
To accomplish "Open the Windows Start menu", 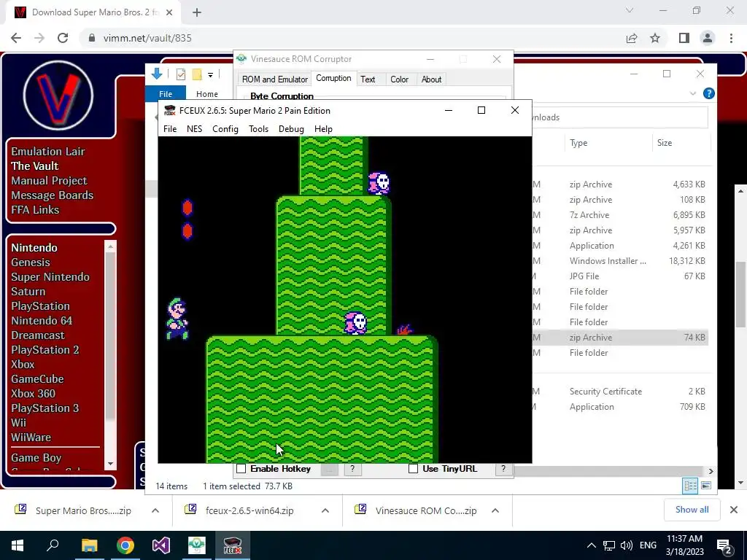I will click(18, 545).
